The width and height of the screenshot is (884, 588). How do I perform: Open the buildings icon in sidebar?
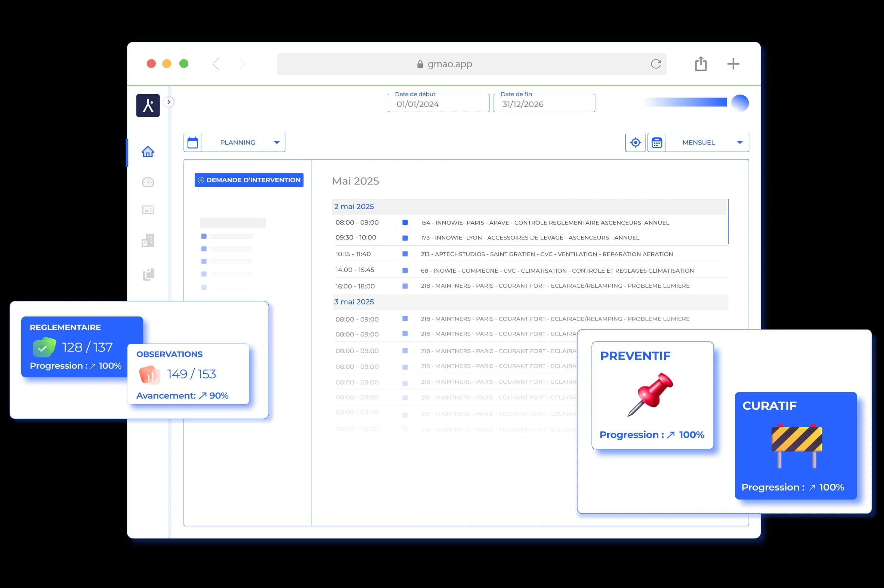[148, 240]
